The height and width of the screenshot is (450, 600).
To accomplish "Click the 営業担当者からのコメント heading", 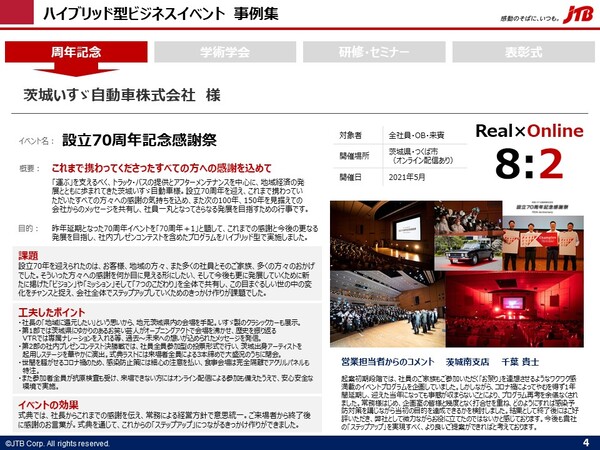I will click(387, 362).
